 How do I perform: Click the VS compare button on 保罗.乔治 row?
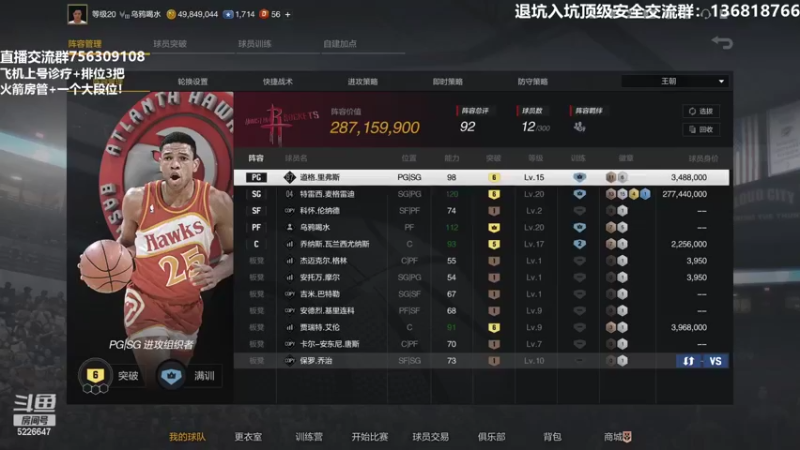tap(715, 361)
